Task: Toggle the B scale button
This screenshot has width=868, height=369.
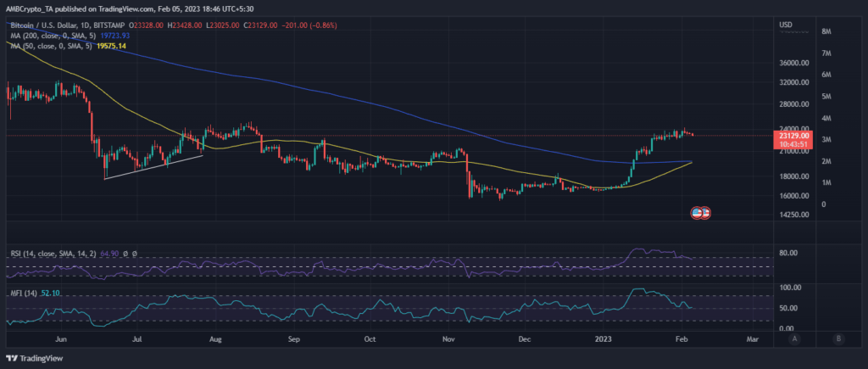Action: pos(837,338)
